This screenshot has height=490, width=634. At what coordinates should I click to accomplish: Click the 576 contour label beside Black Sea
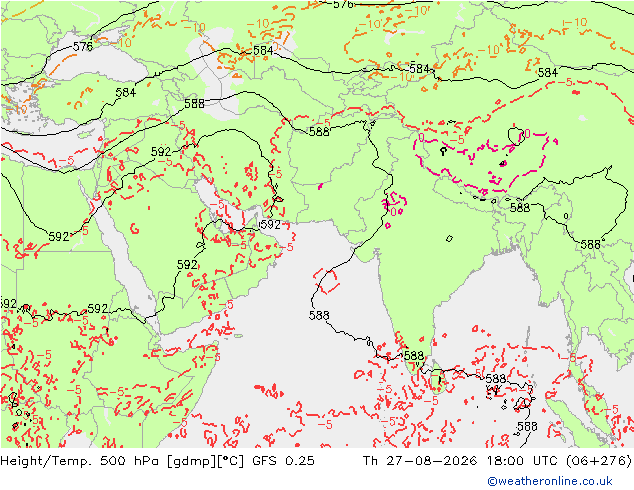pyautogui.click(x=83, y=47)
